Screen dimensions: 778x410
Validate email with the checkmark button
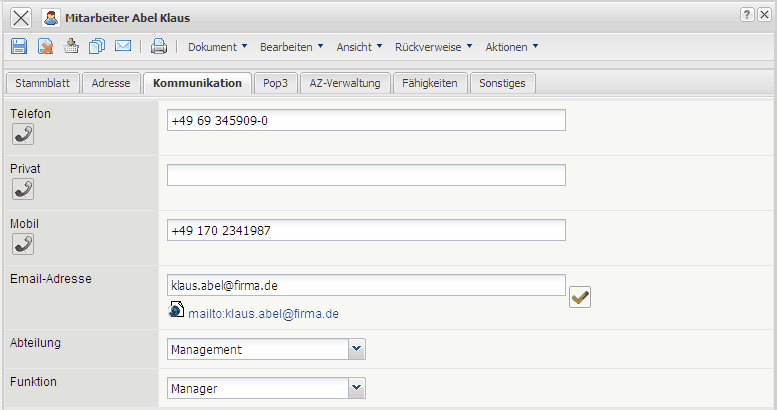pos(580,296)
